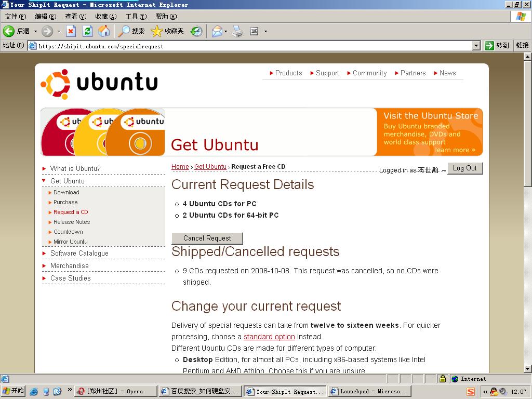The width and height of the screenshot is (532, 399).
Task: Open the History clock icon
Action: point(196,31)
